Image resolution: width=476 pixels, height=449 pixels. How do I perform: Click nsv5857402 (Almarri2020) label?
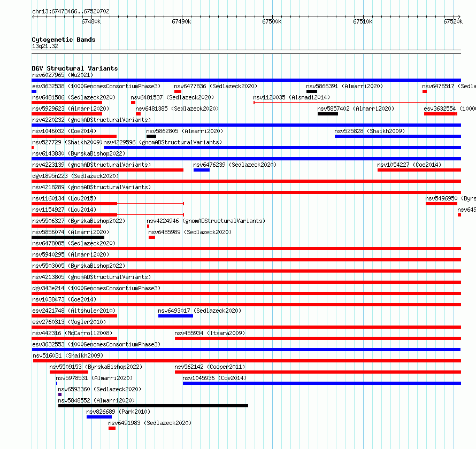(x=356, y=109)
